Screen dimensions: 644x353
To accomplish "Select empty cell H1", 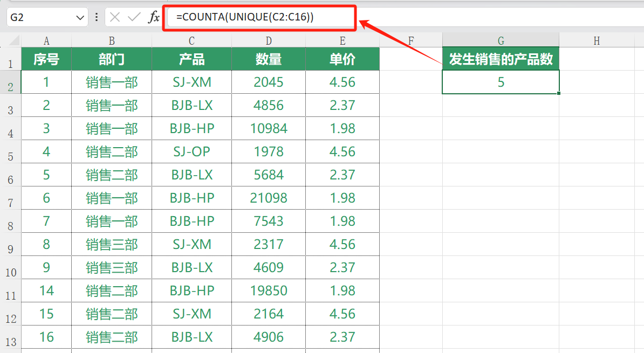I will (x=597, y=59).
